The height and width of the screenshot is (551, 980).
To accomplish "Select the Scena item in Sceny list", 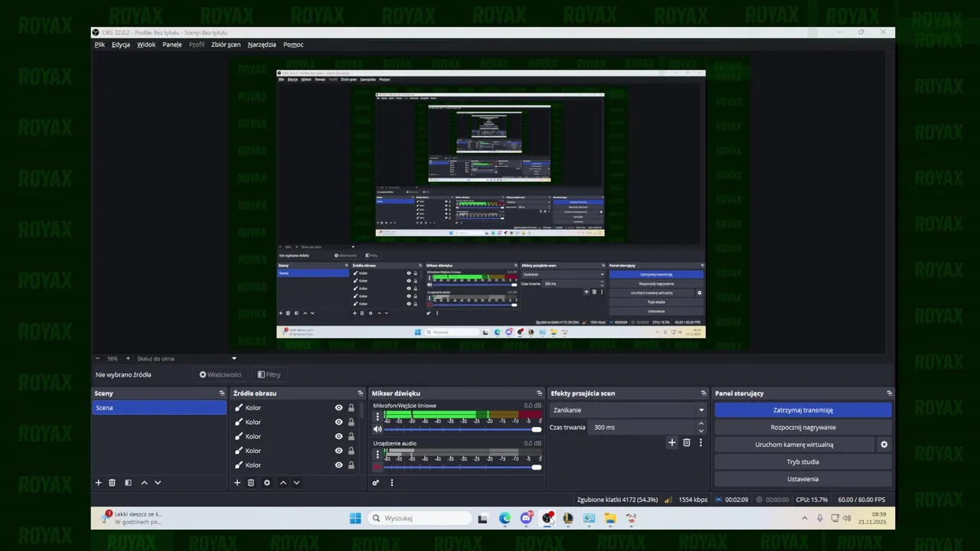I will pyautogui.click(x=159, y=408).
